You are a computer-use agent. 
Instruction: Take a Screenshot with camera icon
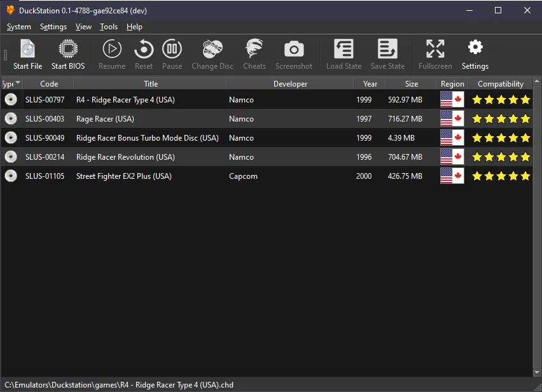tap(294, 50)
